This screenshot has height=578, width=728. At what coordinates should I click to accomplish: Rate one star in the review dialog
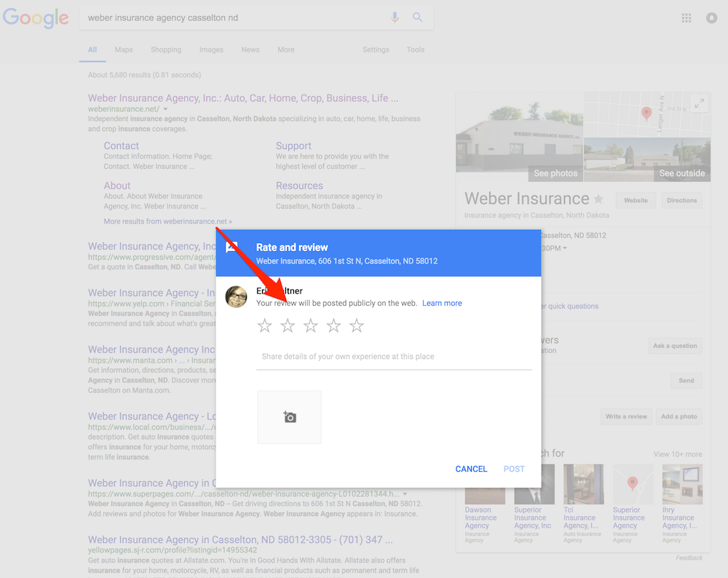tap(265, 325)
